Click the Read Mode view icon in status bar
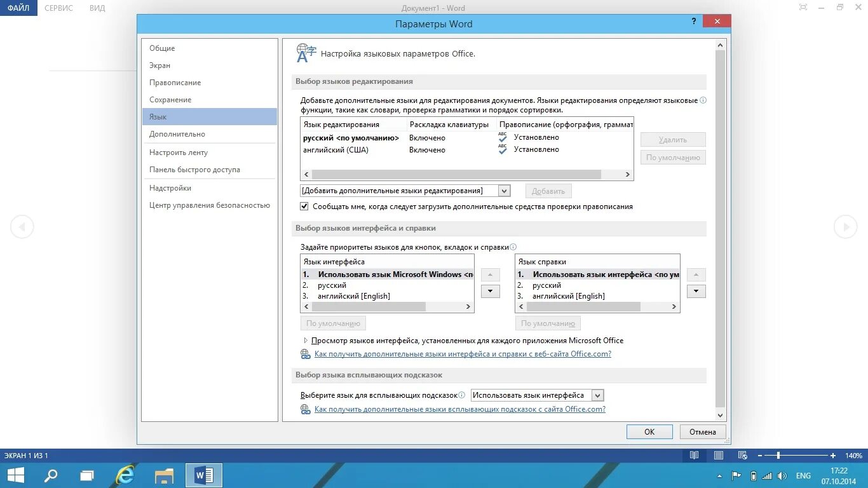 coord(694,456)
